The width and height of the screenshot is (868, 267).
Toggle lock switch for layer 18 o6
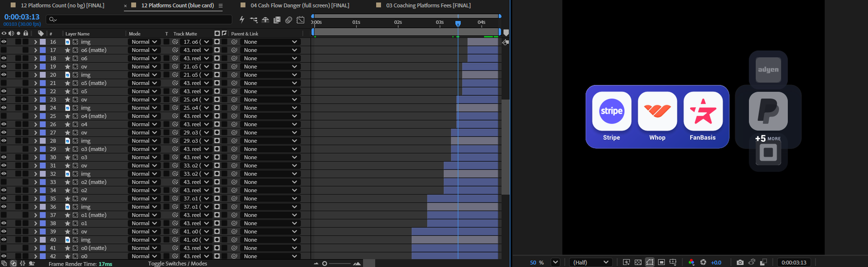point(25,58)
